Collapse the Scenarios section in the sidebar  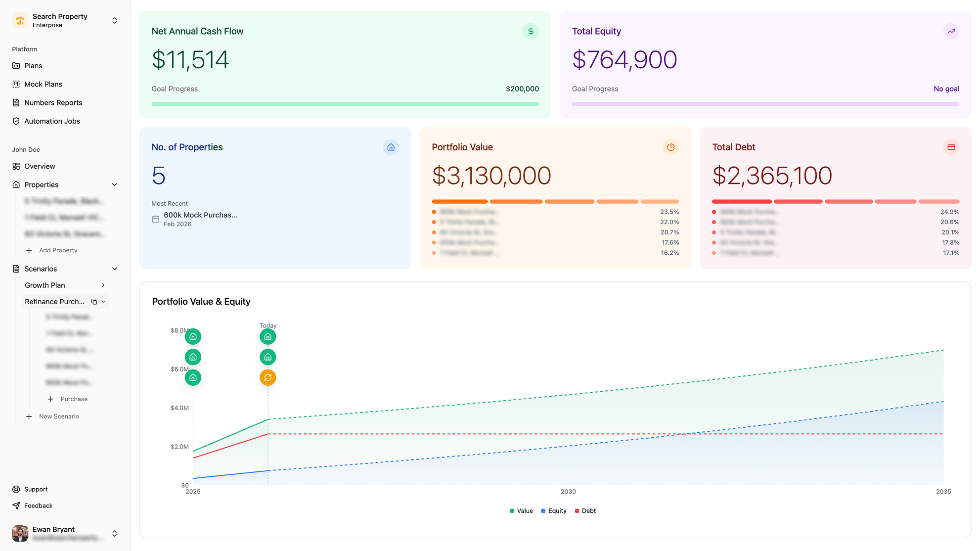click(115, 269)
